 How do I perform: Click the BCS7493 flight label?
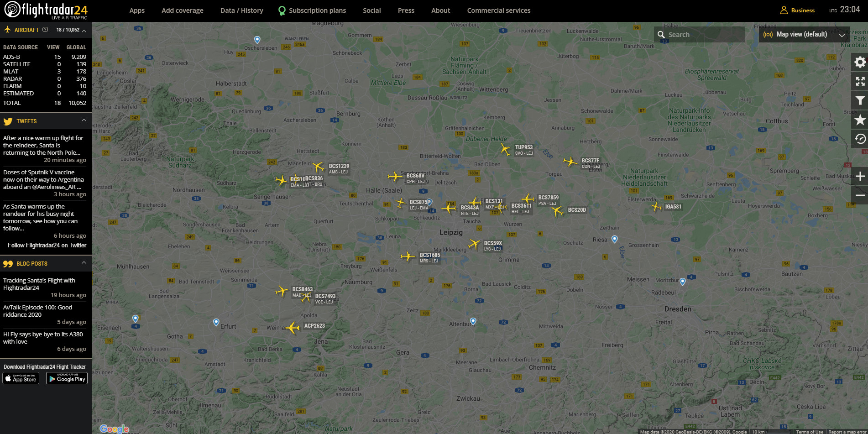[325, 299]
